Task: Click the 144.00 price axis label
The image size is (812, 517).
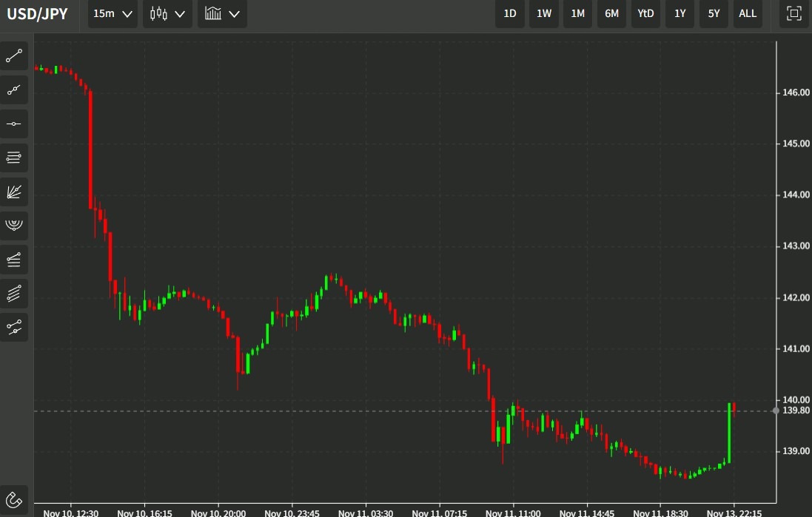Action: [796, 195]
